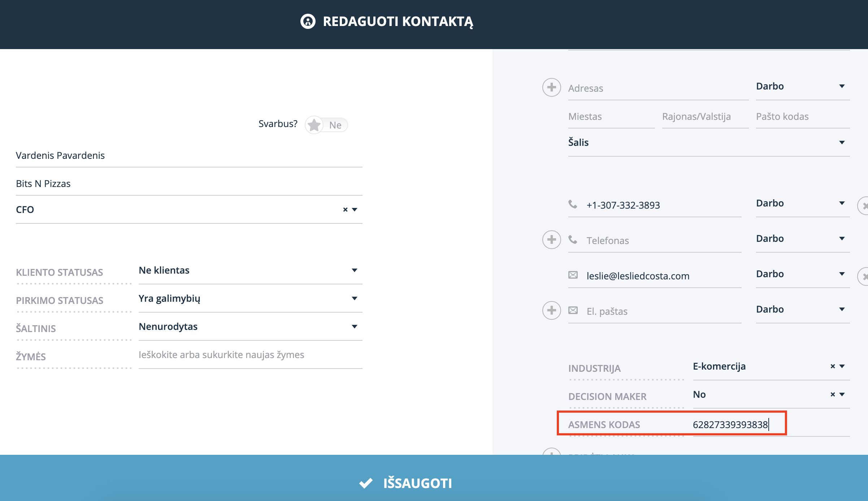Clear the CFO position value
The width and height of the screenshot is (868, 501).
pyautogui.click(x=345, y=210)
